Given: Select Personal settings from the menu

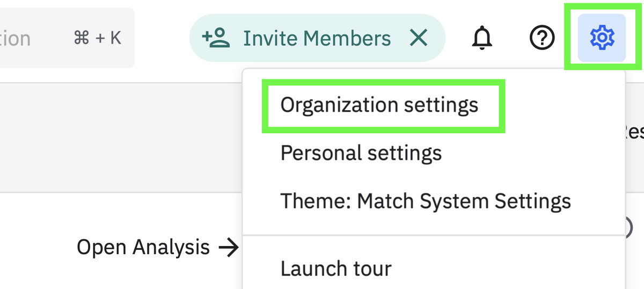Looking at the screenshot, I should pyautogui.click(x=361, y=153).
